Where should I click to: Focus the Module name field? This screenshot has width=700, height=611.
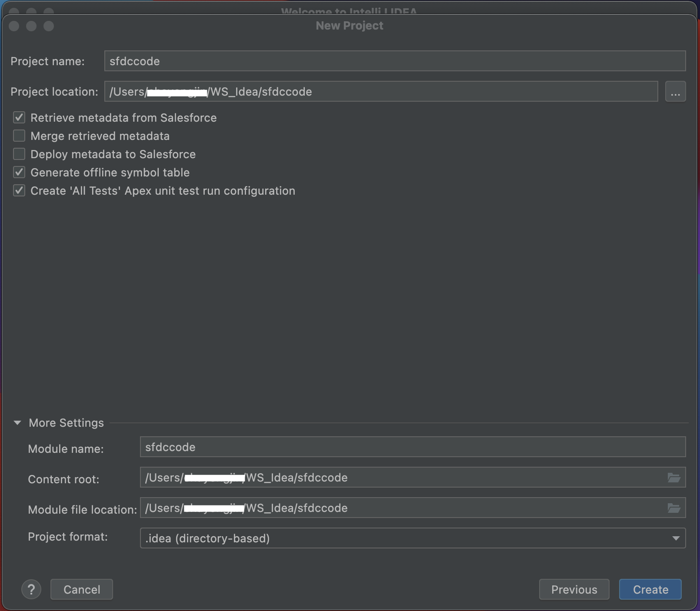413,447
